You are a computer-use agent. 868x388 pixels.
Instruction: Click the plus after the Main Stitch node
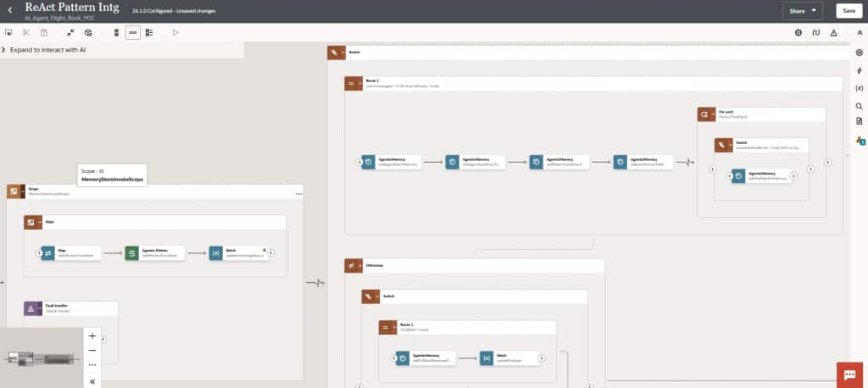pyautogui.click(x=271, y=253)
